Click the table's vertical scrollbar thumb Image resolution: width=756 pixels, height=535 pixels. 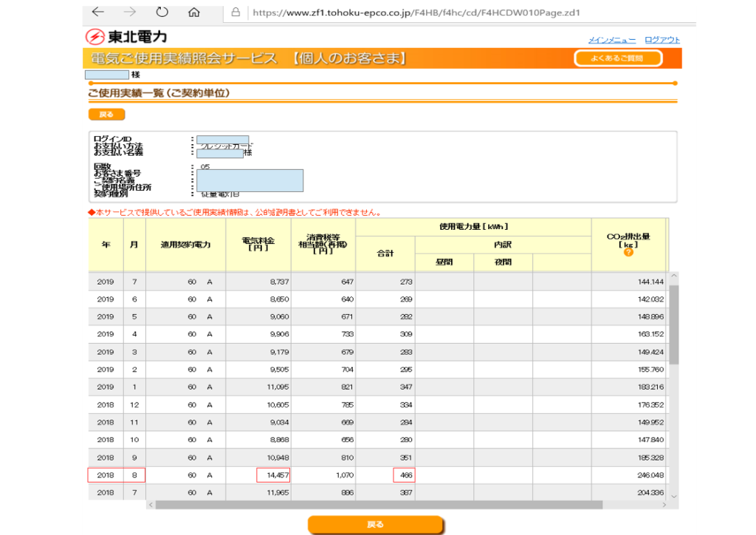point(673,325)
